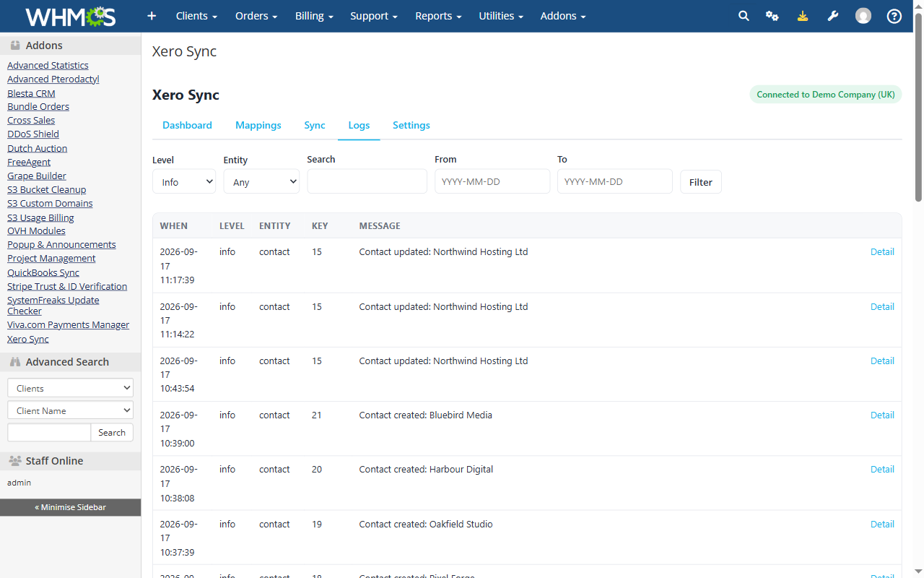This screenshot has width=924, height=578.
Task: Click the advanced search text box
Action: pyautogui.click(x=49, y=432)
